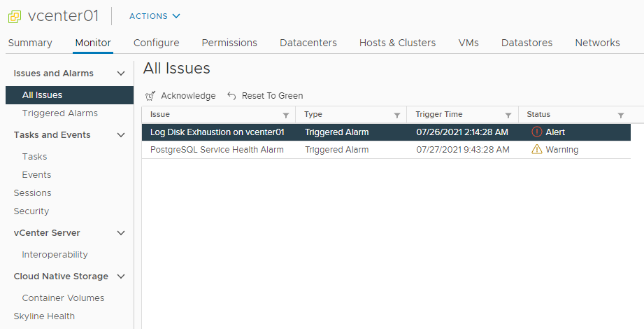Click the red Alert status icon
The width and height of the screenshot is (644, 329).
click(537, 132)
